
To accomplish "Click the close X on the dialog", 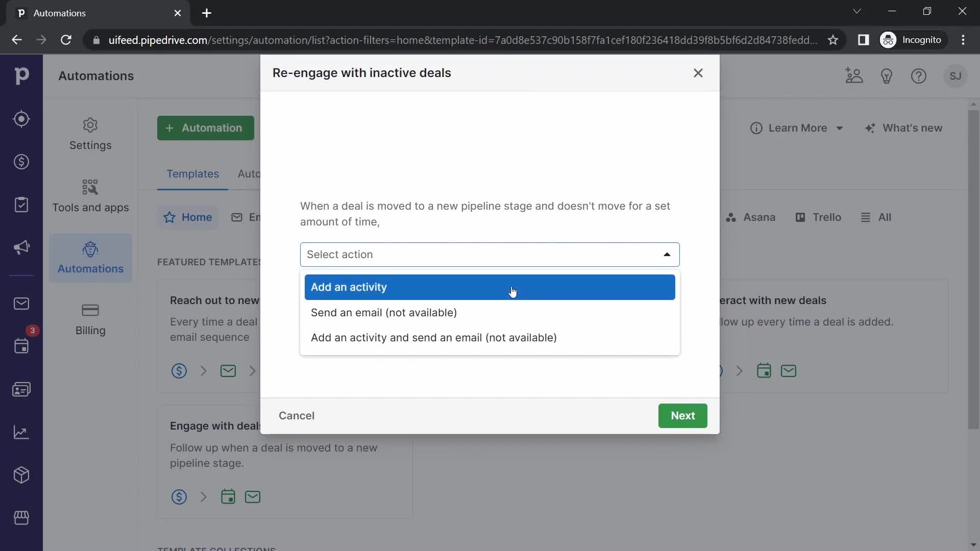I will pyautogui.click(x=699, y=72).
